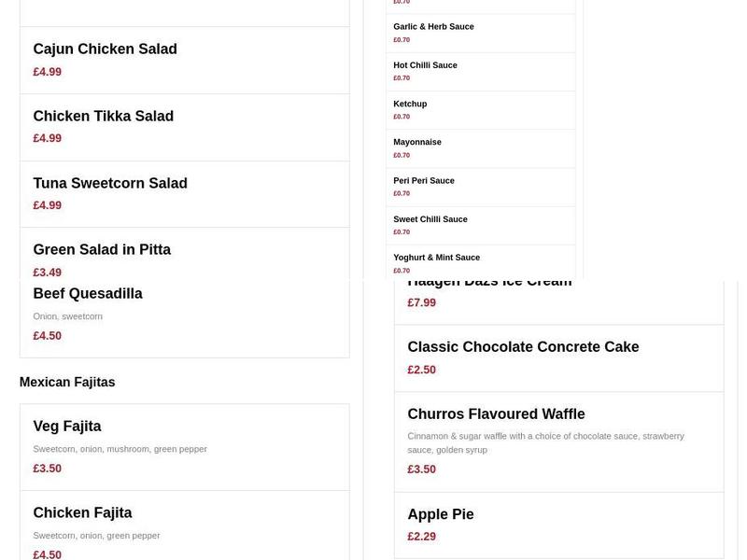Select Classic Chocolate Concrete Cake
747x560 pixels.
click(x=523, y=346)
